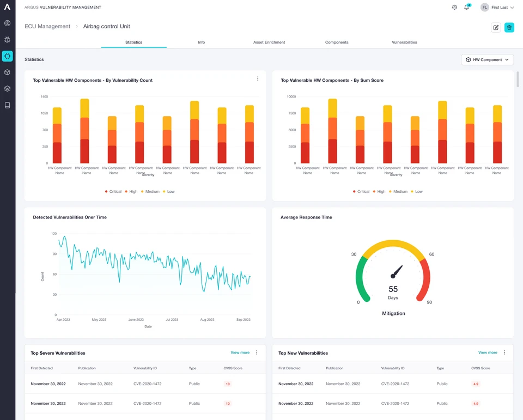Viewport: 523px width, 420px height.
Task: Switch to the Components tab
Action: (337, 42)
